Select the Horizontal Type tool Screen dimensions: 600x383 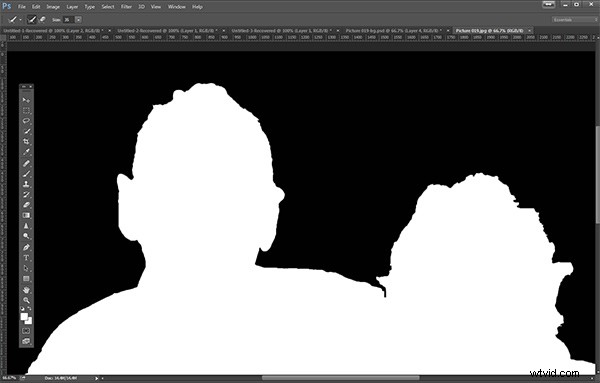[26, 258]
